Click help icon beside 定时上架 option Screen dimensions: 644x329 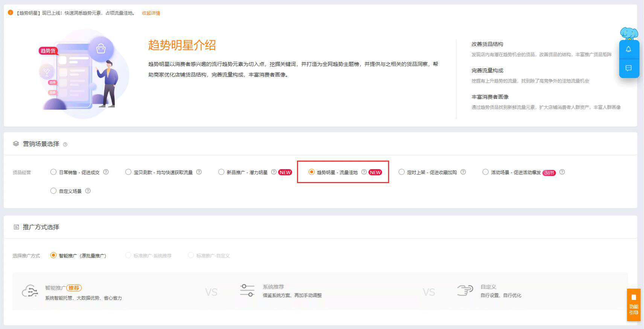click(x=463, y=172)
